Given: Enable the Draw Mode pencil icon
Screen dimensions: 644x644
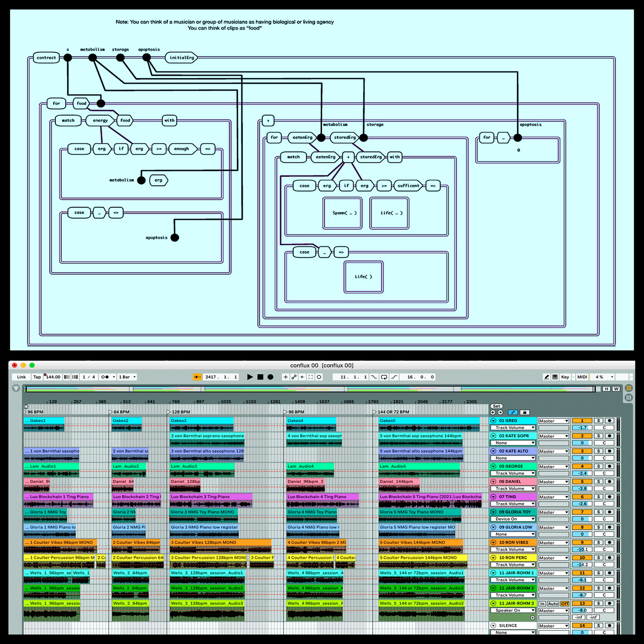Looking at the screenshot, I should [x=547, y=377].
